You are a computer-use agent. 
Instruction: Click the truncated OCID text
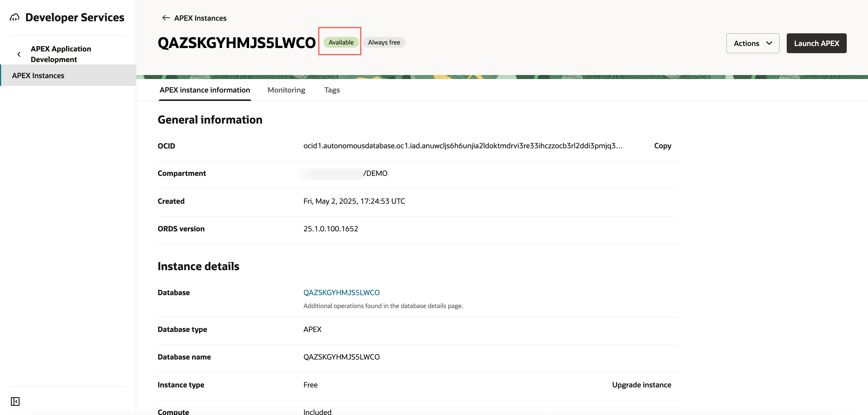point(463,146)
